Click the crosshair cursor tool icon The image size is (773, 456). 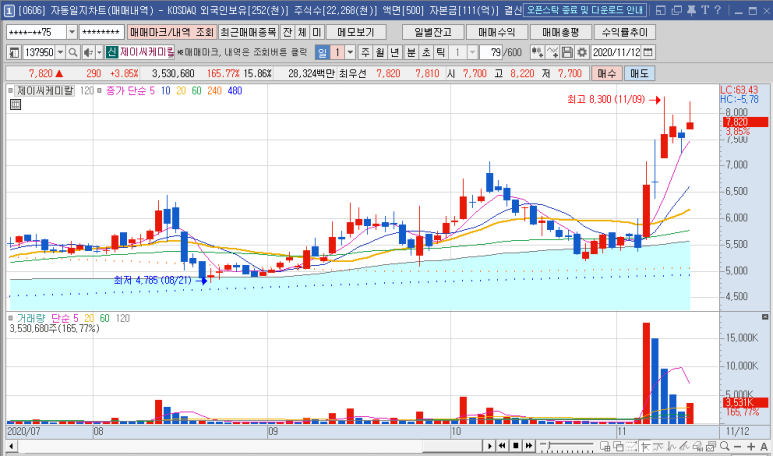(x=644, y=446)
